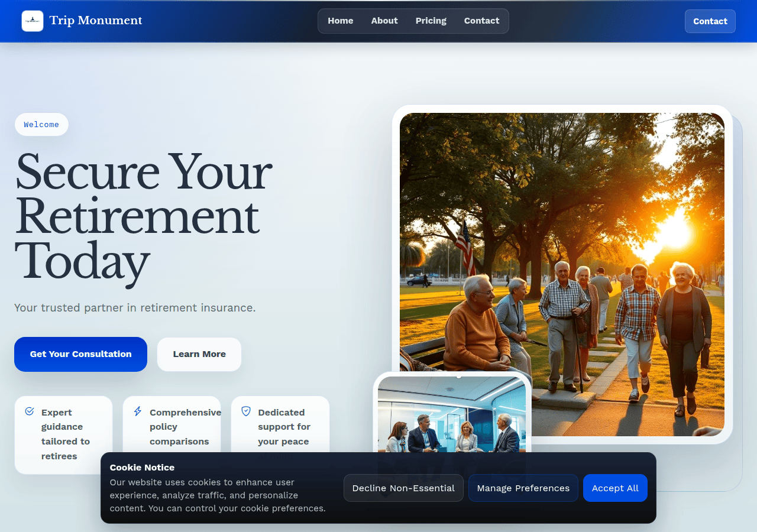This screenshot has width=757, height=532.
Task: Click the shield icon beside Dedicated support
Action: [246, 411]
